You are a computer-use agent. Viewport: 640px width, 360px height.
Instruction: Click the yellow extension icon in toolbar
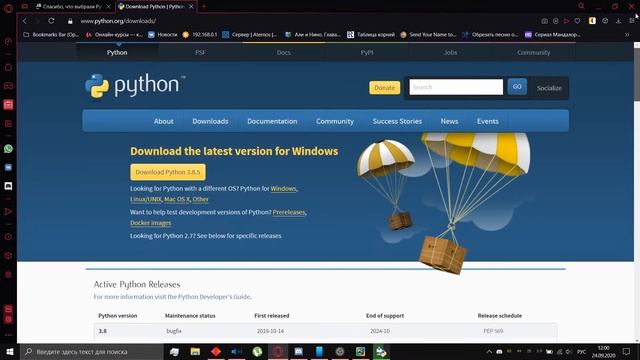click(x=592, y=21)
